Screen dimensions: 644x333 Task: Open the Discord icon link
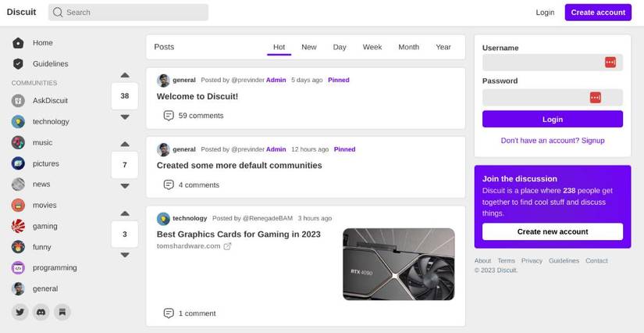41,312
